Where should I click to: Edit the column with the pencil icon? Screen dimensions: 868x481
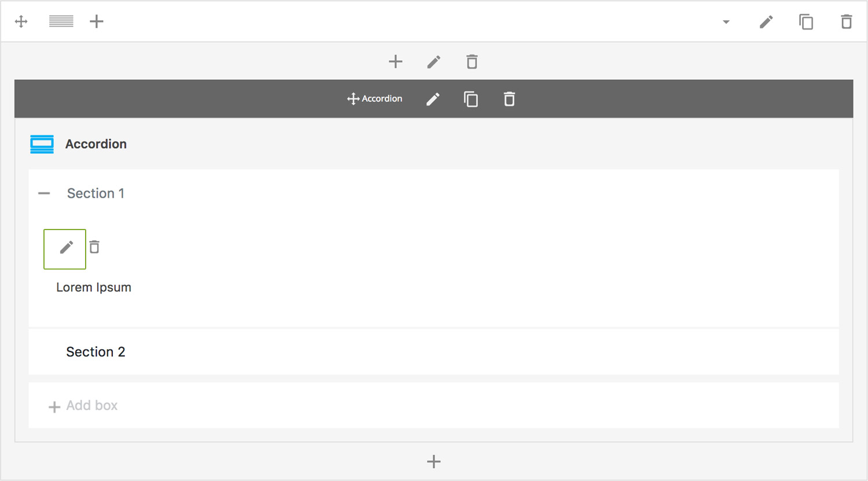click(x=434, y=62)
